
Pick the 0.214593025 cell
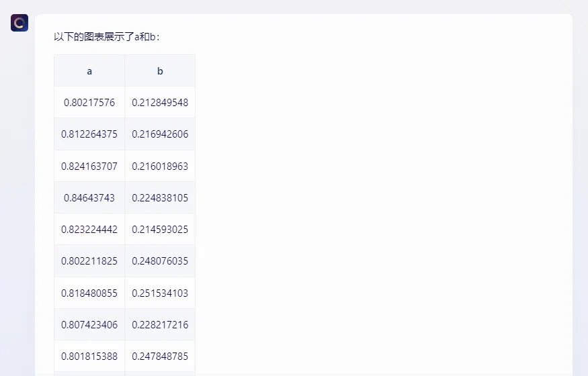pos(160,229)
